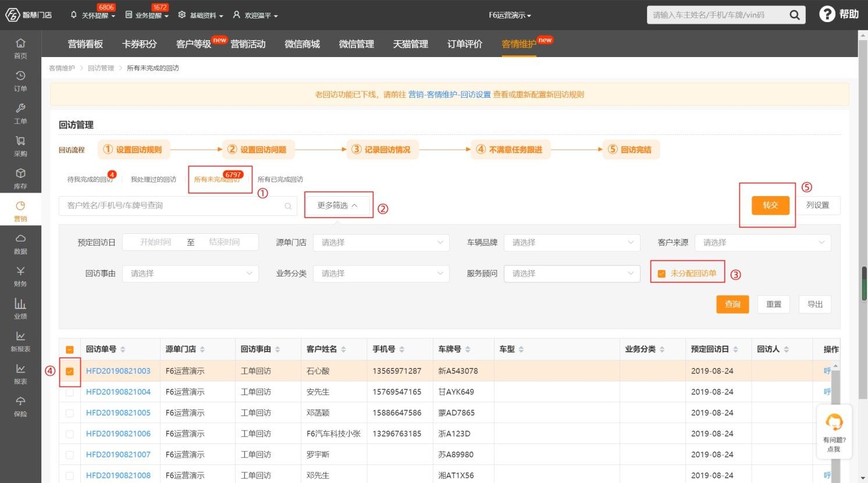
Task: Check row HFD20190821006 checkbox
Action: coord(70,434)
